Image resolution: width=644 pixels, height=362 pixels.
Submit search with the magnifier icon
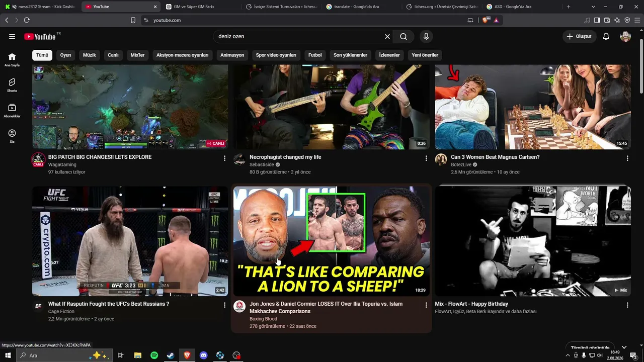tap(404, 37)
